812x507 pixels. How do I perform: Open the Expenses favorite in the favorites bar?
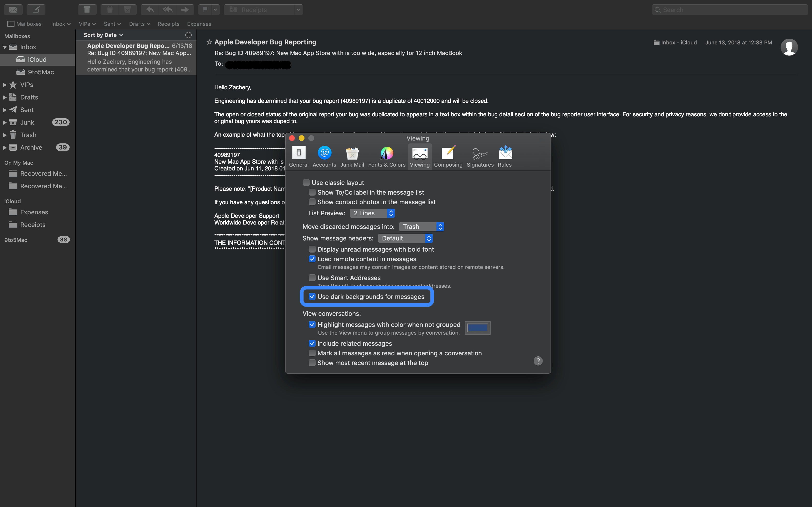tap(199, 24)
